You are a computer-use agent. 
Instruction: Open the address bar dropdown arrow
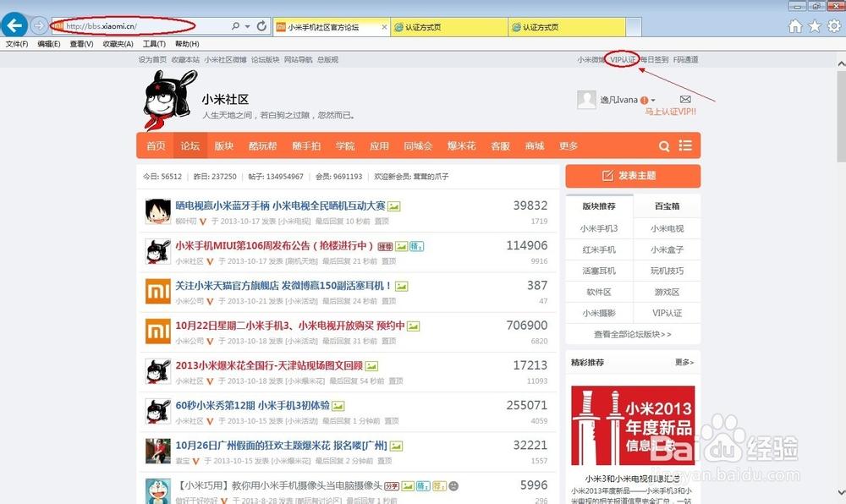click(x=247, y=26)
